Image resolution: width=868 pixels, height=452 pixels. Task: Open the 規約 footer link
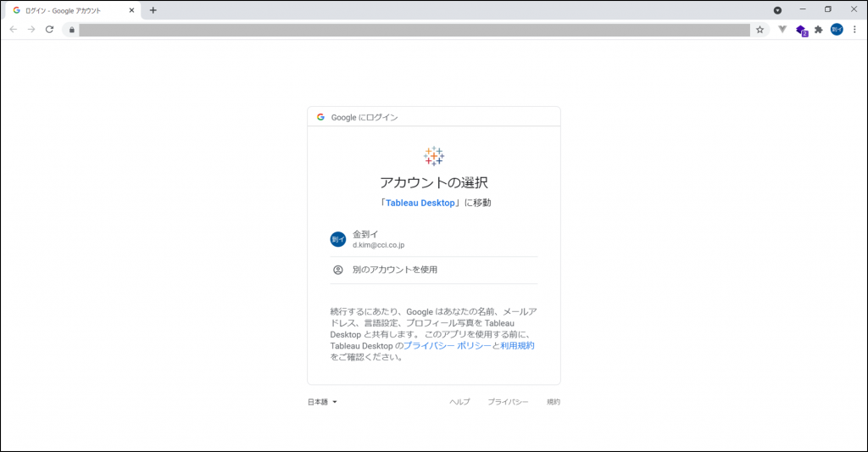pyautogui.click(x=554, y=402)
